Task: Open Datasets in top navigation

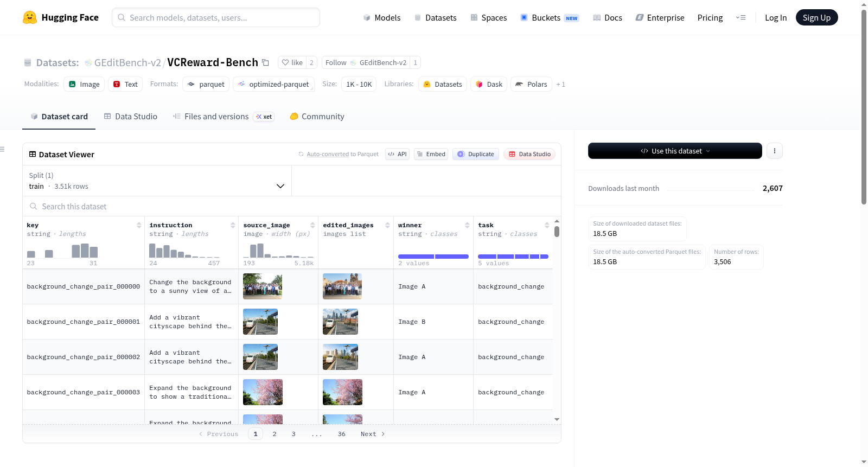Action: (436, 17)
